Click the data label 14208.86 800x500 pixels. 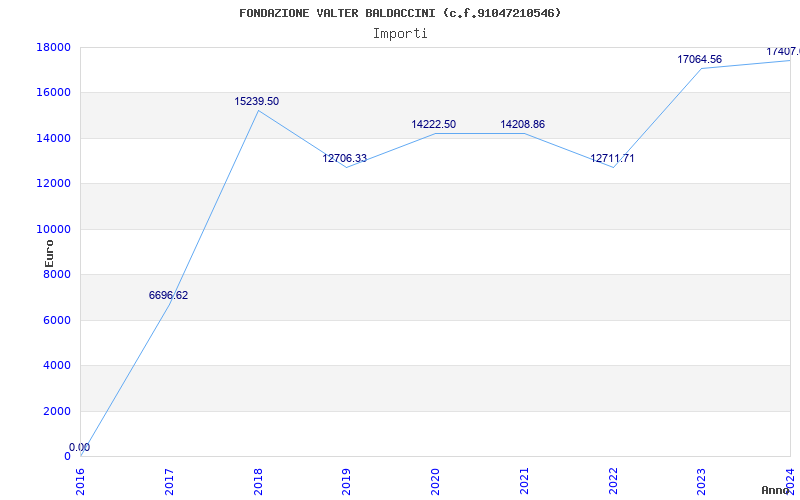pos(522,124)
